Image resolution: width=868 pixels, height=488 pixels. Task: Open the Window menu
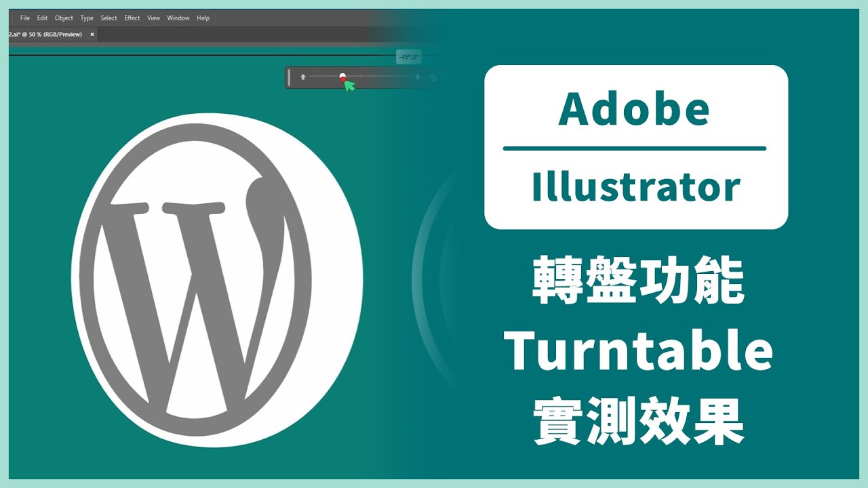click(178, 18)
